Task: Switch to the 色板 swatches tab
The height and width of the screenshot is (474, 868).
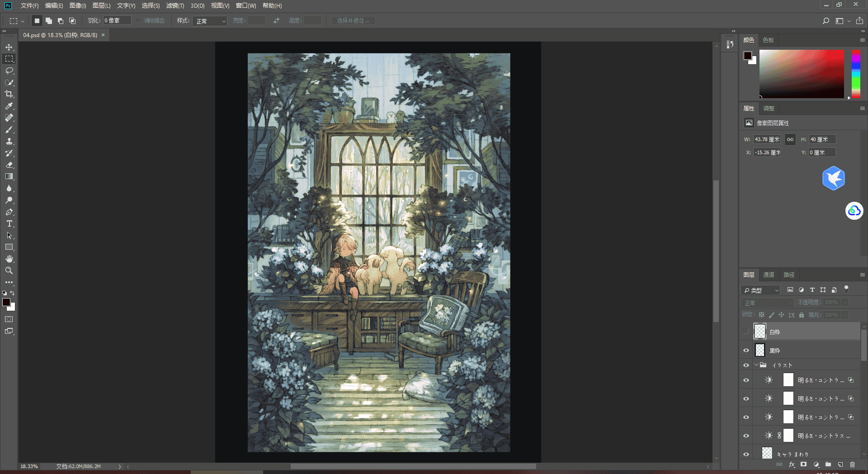Action: click(x=768, y=40)
